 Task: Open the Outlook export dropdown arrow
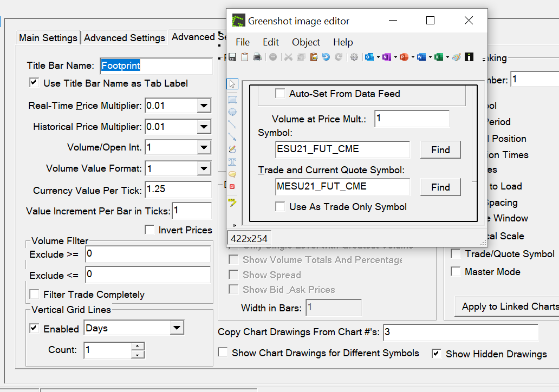pyautogui.click(x=378, y=57)
